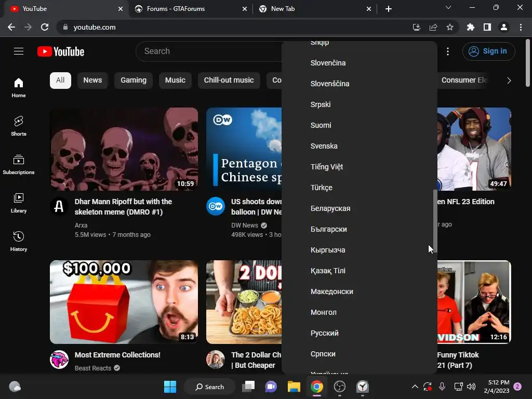The image size is (532, 399).
Task: Bookmark this page with the star icon
Action: pos(450,27)
